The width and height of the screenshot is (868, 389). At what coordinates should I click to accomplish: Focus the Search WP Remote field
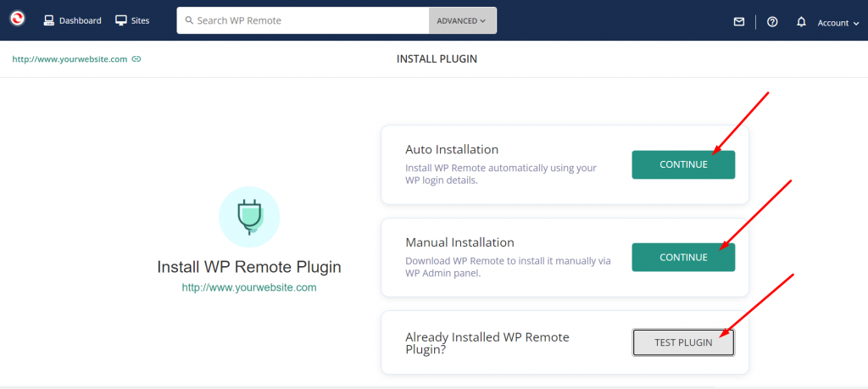(x=303, y=20)
